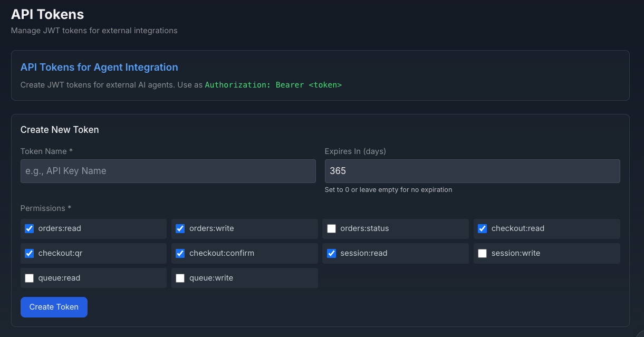Disable the session:read permission
Screen dimensions: 644x337
pyautogui.click(x=331, y=253)
